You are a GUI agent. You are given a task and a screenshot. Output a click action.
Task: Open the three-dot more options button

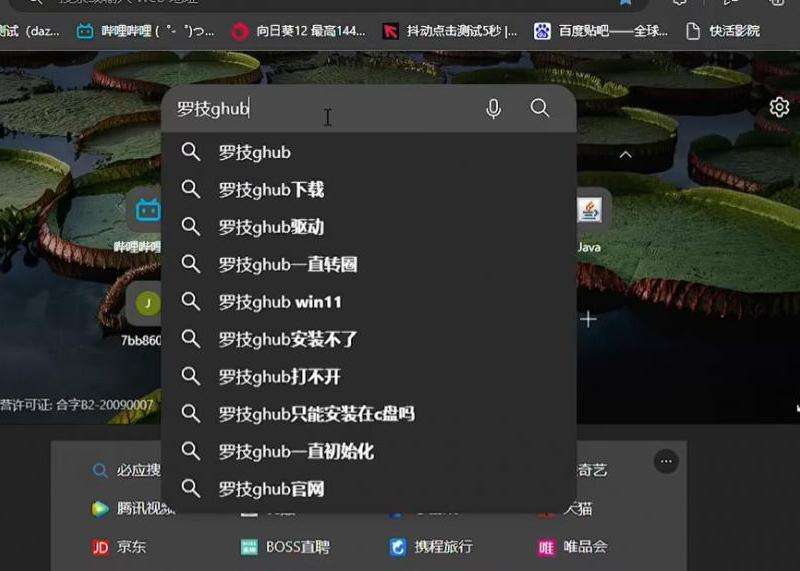click(666, 461)
